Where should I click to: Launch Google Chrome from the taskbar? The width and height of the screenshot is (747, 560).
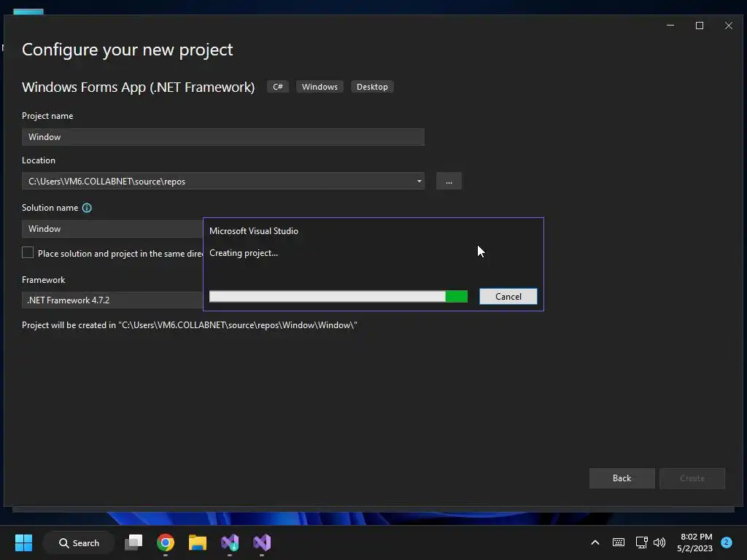(166, 542)
